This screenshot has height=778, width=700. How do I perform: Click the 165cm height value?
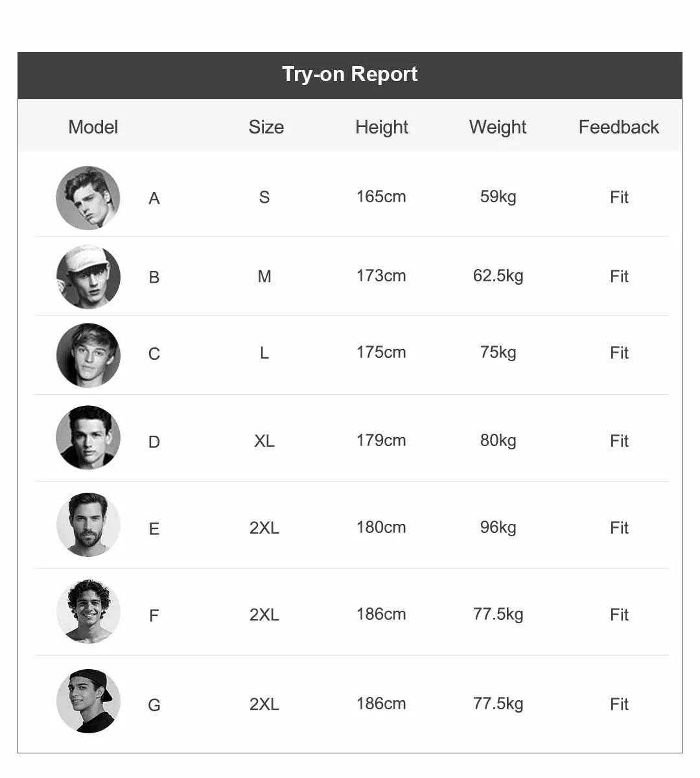click(x=381, y=196)
